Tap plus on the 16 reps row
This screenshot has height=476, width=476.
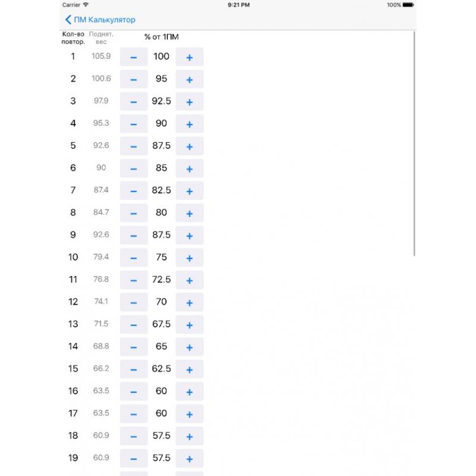tap(189, 392)
